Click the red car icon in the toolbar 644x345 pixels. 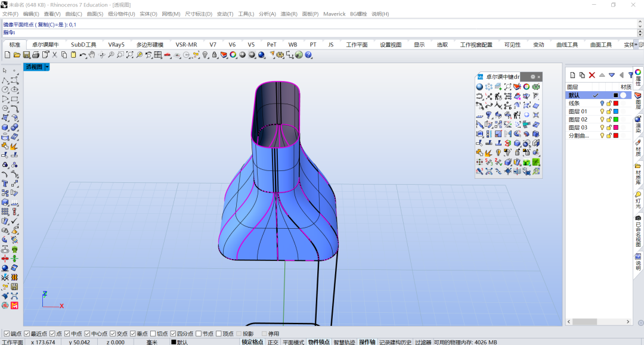[x=168, y=55]
